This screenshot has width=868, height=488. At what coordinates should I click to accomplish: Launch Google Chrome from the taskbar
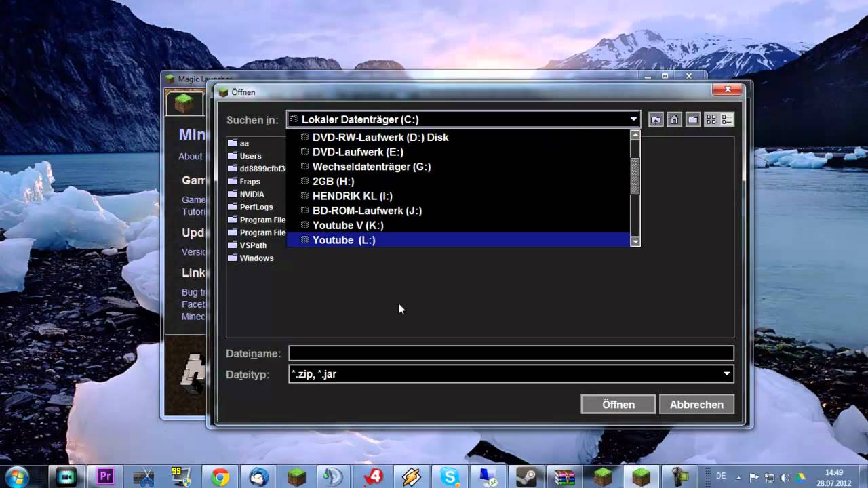tap(220, 476)
